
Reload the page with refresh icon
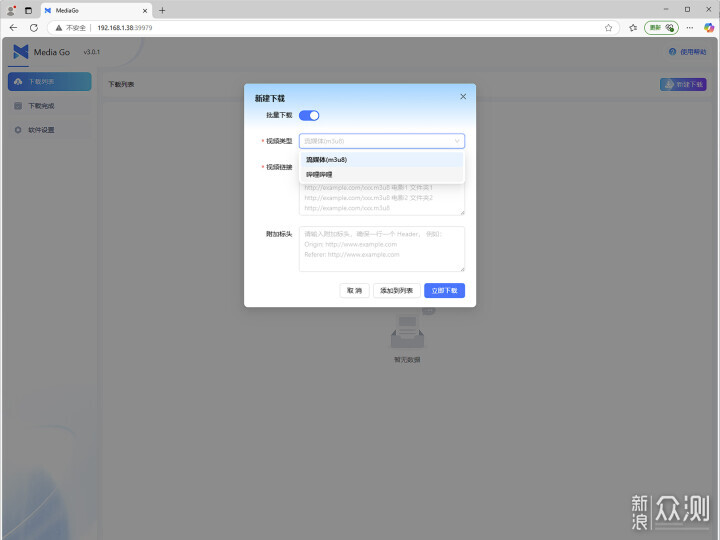click(x=34, y=28)
